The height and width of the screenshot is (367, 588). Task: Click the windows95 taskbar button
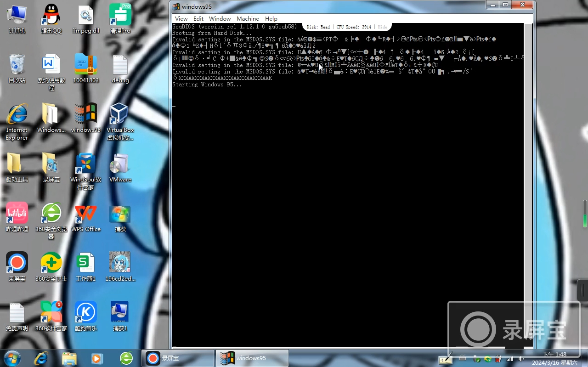click(x=252, y=358)
